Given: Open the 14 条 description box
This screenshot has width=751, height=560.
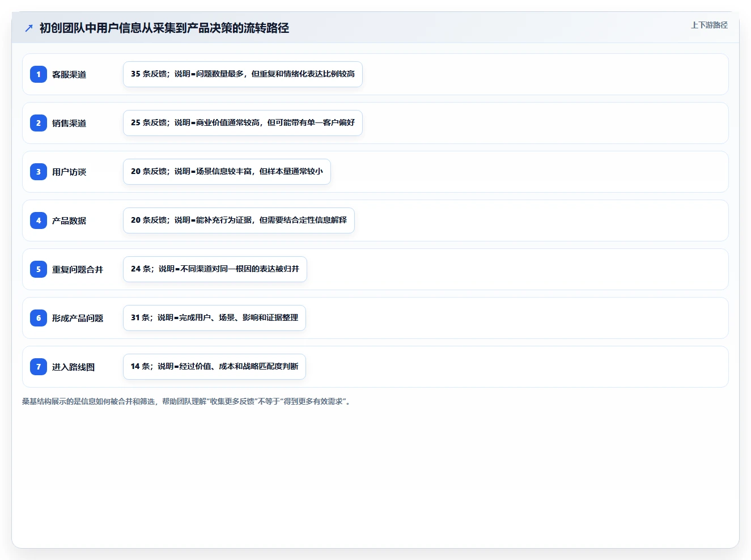Looking at the screenshot, I should pyautogui.click(x=214, y=367).
